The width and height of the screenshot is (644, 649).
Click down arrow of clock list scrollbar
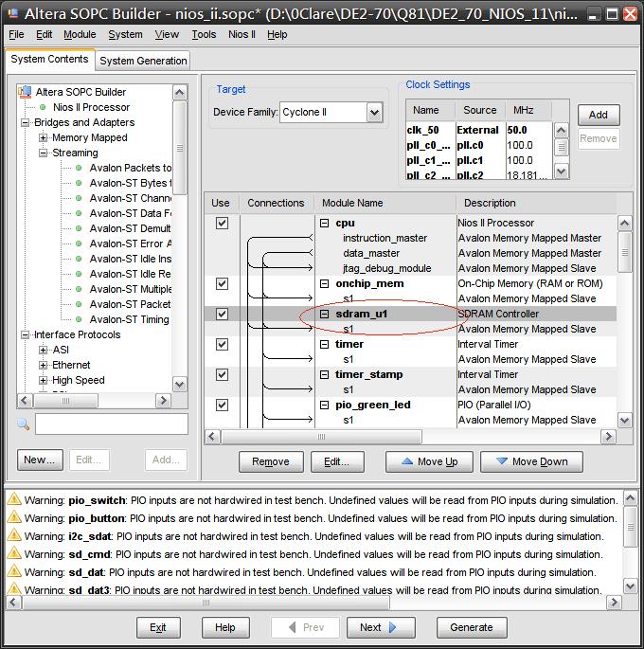click(x=561, y=171)
